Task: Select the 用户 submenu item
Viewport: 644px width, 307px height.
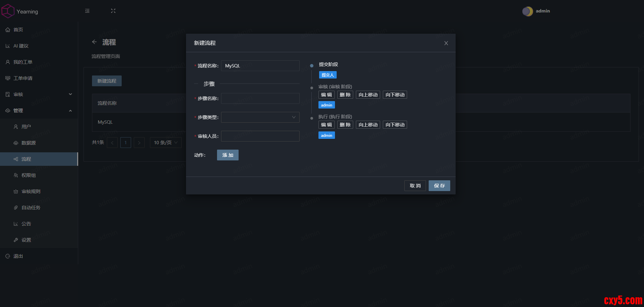Action: pos(39,127)
